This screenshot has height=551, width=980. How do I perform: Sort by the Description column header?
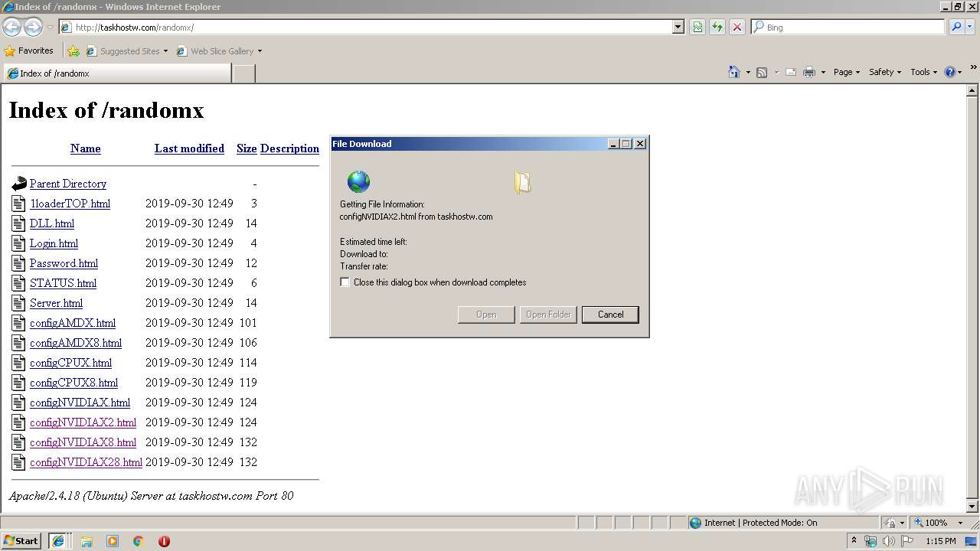(x=289, y=148)
